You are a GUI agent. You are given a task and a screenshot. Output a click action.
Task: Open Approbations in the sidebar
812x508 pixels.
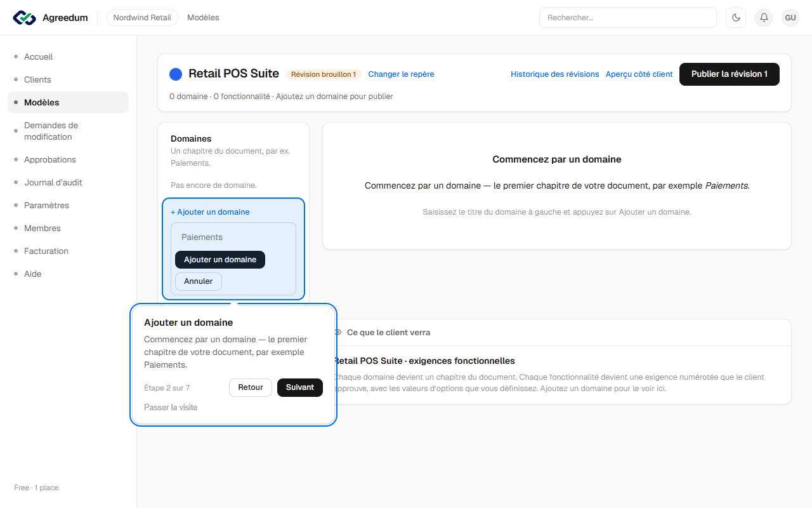pos(68,159)
